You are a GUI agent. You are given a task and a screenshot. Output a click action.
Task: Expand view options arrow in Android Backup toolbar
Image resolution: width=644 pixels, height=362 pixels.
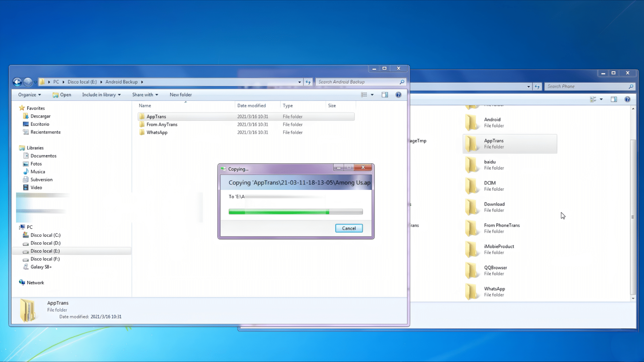click(372, 95)
